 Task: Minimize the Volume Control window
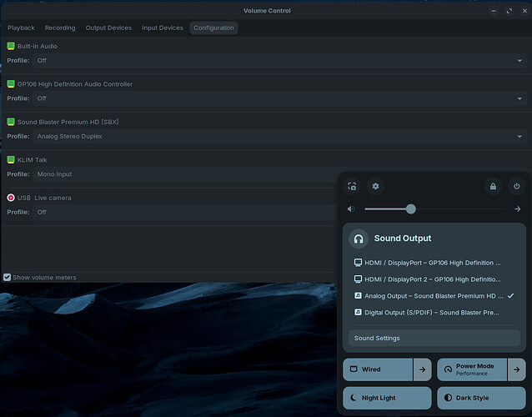pos(494,11)
